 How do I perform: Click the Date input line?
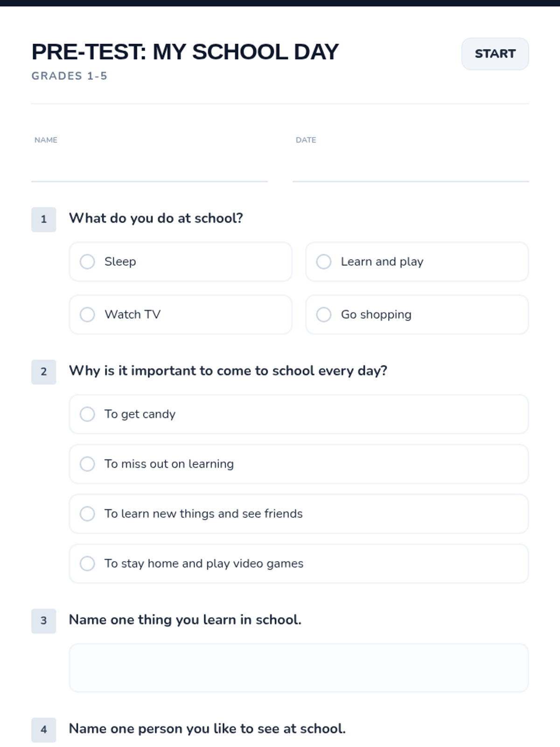click(411, 168)
